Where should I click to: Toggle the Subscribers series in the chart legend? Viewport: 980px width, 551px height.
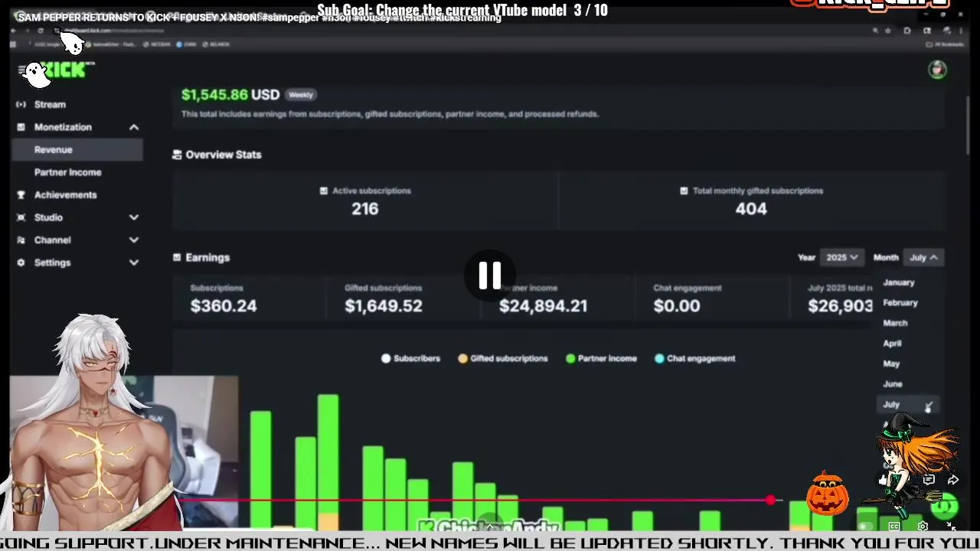point(410,358)
